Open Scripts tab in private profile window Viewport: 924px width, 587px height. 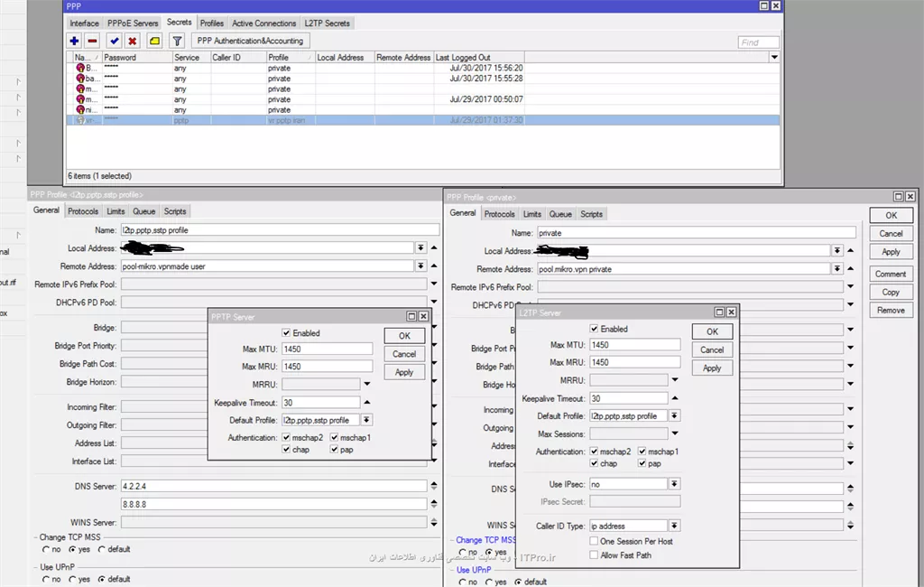point(591,214)
